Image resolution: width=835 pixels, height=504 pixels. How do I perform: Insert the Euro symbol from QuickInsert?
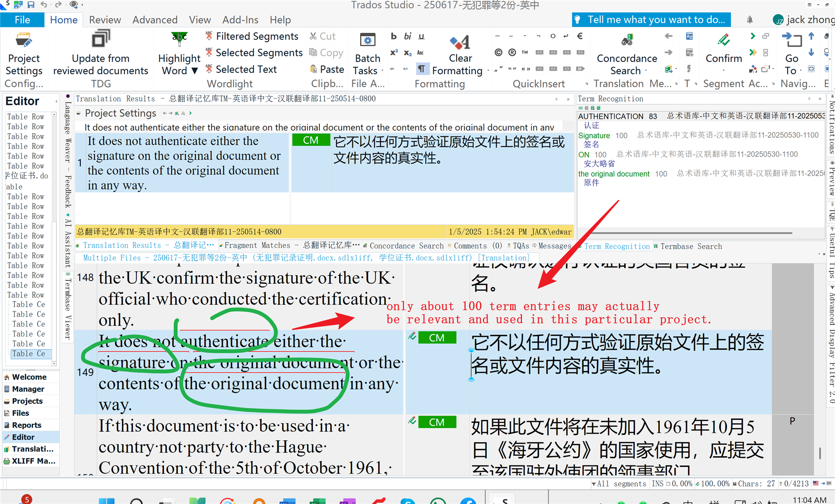580,36
